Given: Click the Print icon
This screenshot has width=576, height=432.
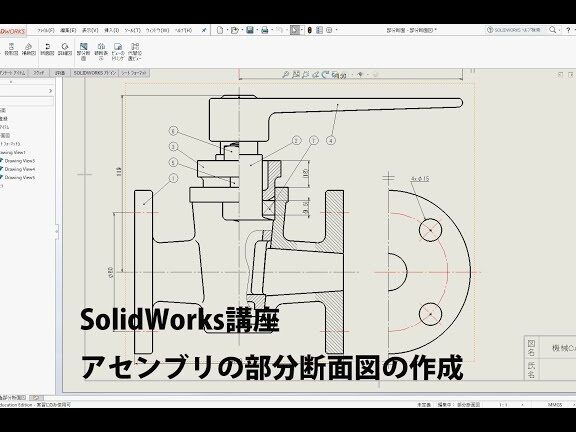Looking at the screenshot, I should coord(264,30).
